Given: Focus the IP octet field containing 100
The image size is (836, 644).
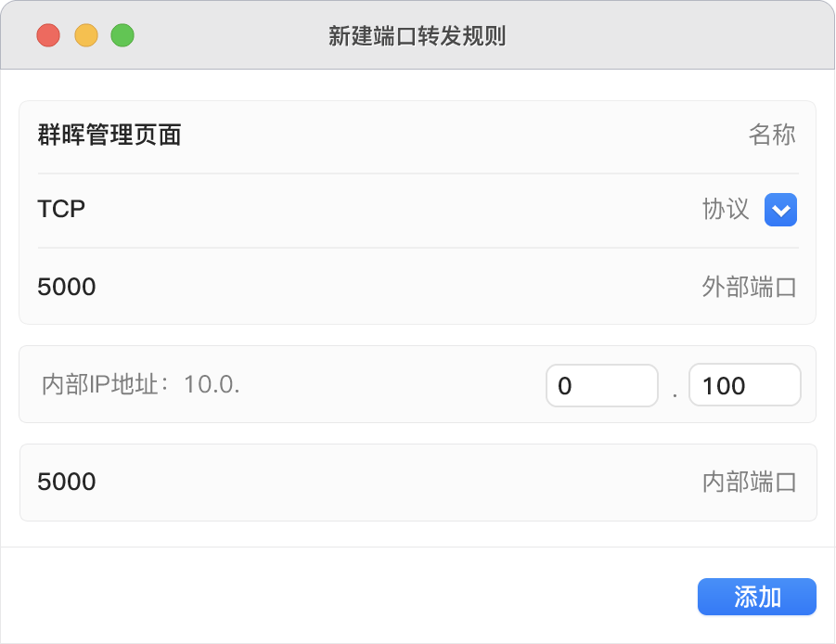Looking at the screenshot, I should click(x=744, y=385).
